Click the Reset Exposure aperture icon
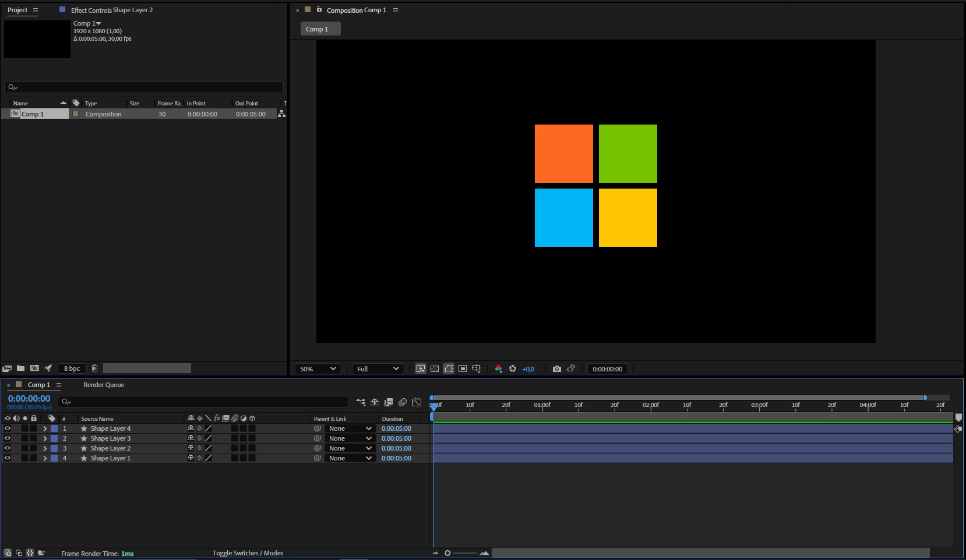This screenshot has height=560, width=966. point(513,368)
